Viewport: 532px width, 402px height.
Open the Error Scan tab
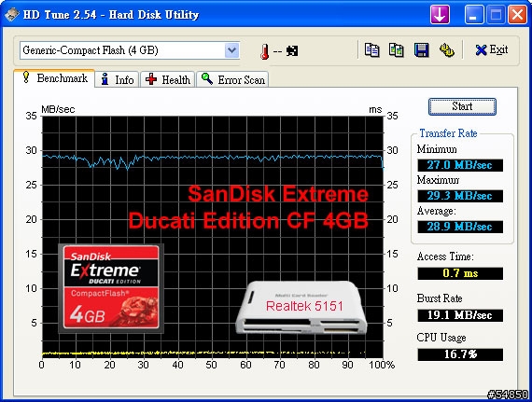[x=232, y=79]
